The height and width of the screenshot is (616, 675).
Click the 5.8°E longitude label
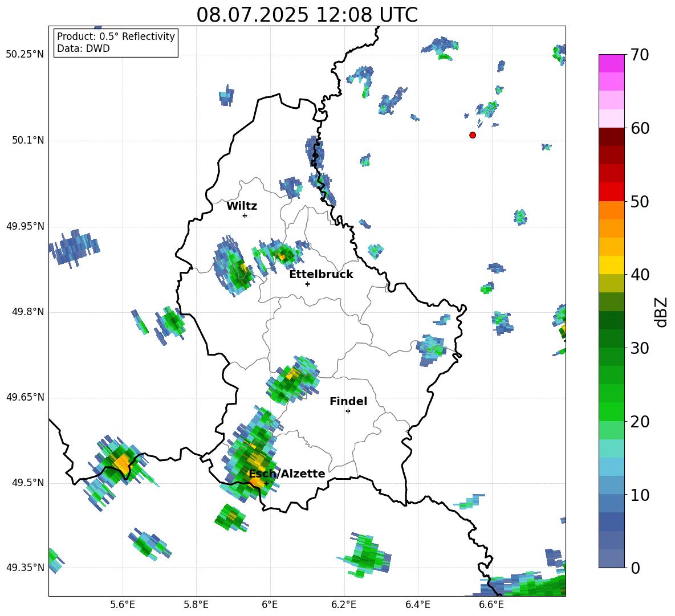[x=196, y=605]
